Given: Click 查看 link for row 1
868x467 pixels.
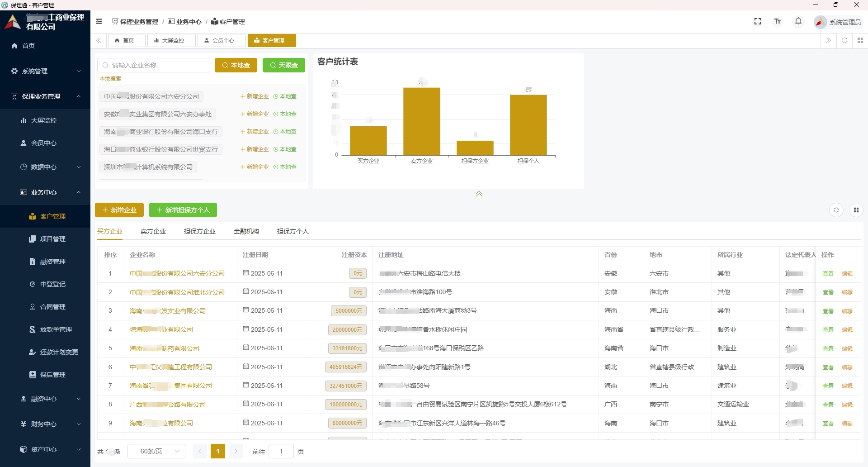Looking at the screenshot, I should [x=828, y=274].
